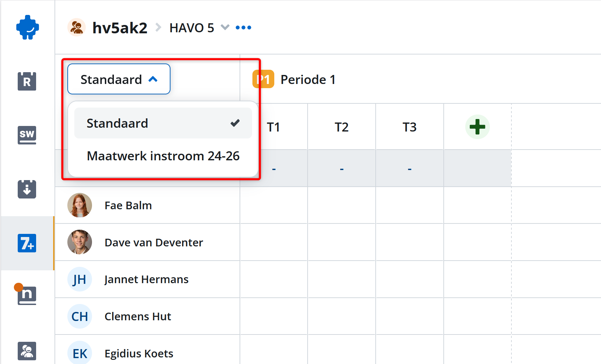This screenshot has height=364, width=601.
Task: Open Fae Balm's student row
Action: point(128,205)
